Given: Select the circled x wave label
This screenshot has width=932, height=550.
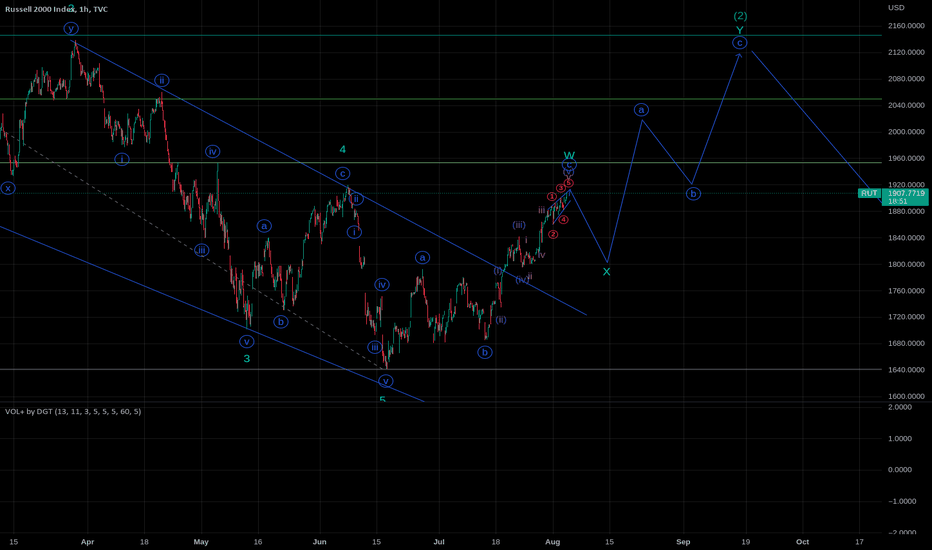Looking at the screenshot, I should pos(8,188).
